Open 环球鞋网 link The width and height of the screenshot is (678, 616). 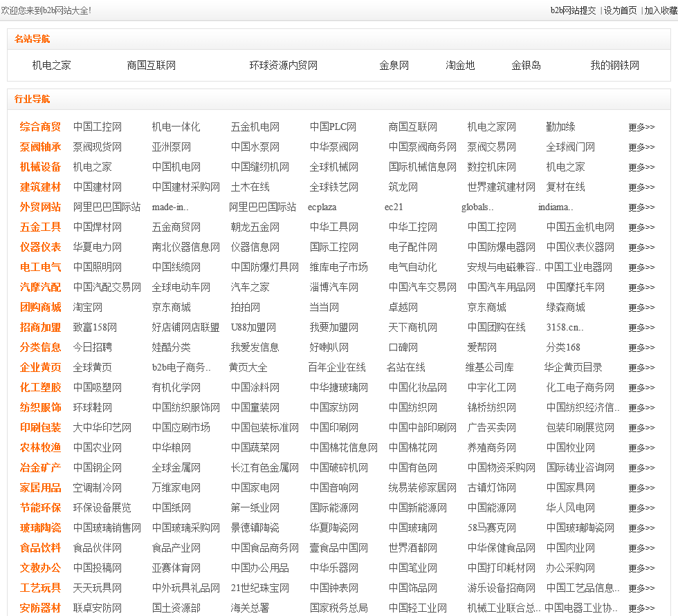click(x=93, y=407)
